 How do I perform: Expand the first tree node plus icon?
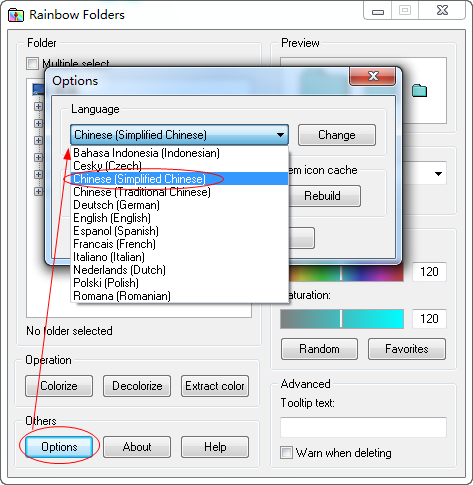coord(39,106)
